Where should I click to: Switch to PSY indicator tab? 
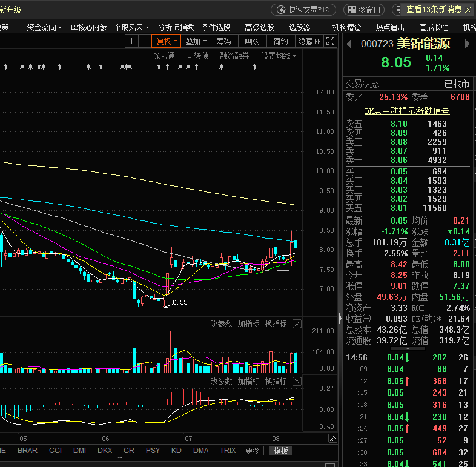click(x=153, y=451)
